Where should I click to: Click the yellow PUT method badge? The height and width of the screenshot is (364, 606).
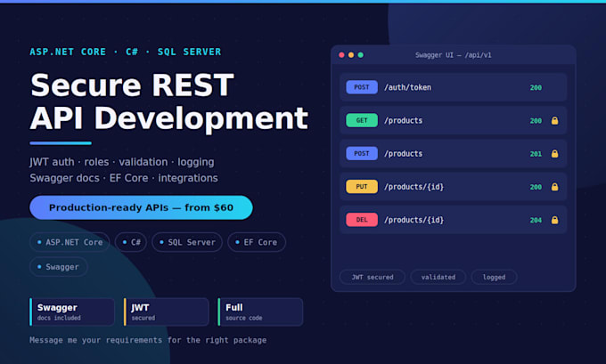pyautogui.click(x=362, y=187)
